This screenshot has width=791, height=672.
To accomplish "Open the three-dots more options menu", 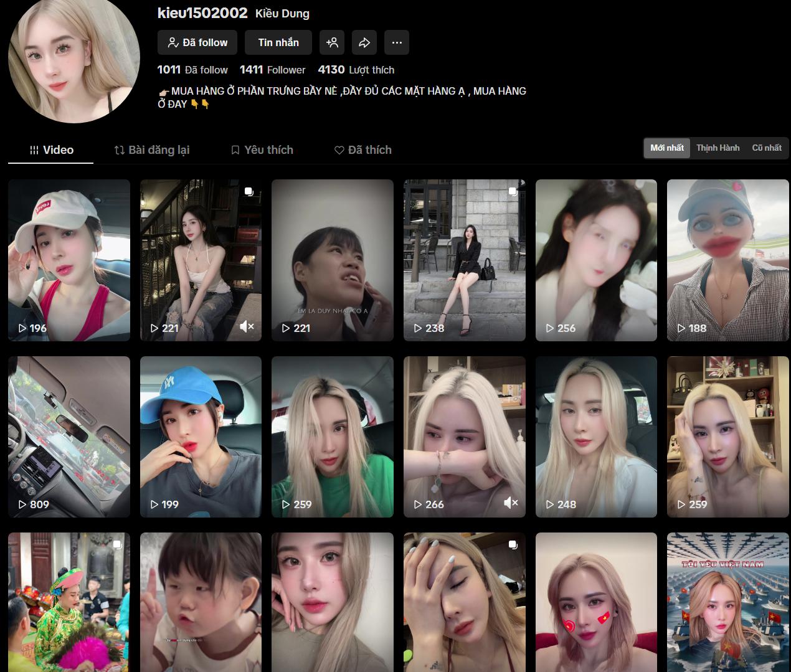I will pyautogui.click(x=397, y=42).
